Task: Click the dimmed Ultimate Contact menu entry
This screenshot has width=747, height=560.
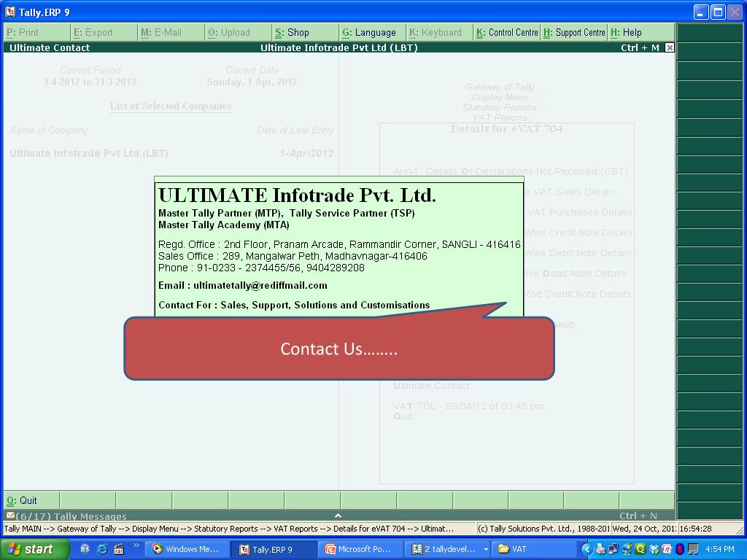Action: coord(431,386)
